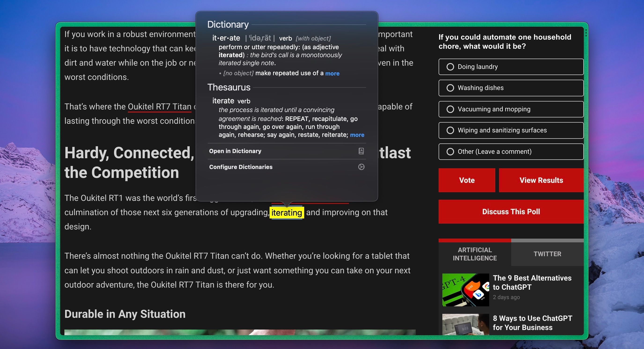Screen dimensions: 644x349
Task: Expand the Dictionary definition with more
Action: pos(333,73)
